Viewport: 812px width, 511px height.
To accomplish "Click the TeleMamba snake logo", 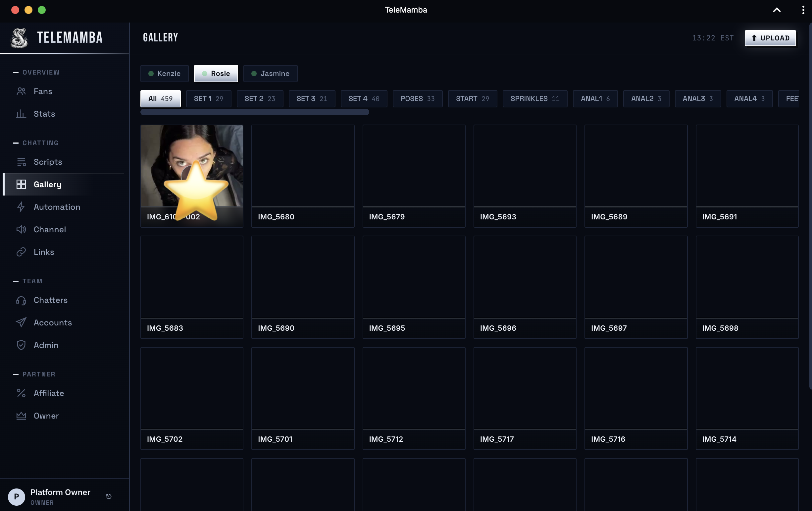I will (19, 38).
